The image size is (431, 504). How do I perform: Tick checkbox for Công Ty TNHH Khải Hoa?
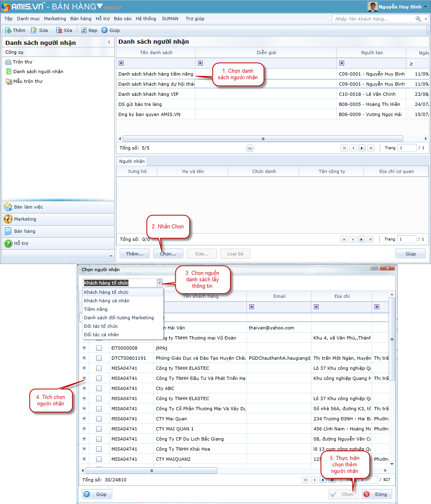tap(99, 449)
